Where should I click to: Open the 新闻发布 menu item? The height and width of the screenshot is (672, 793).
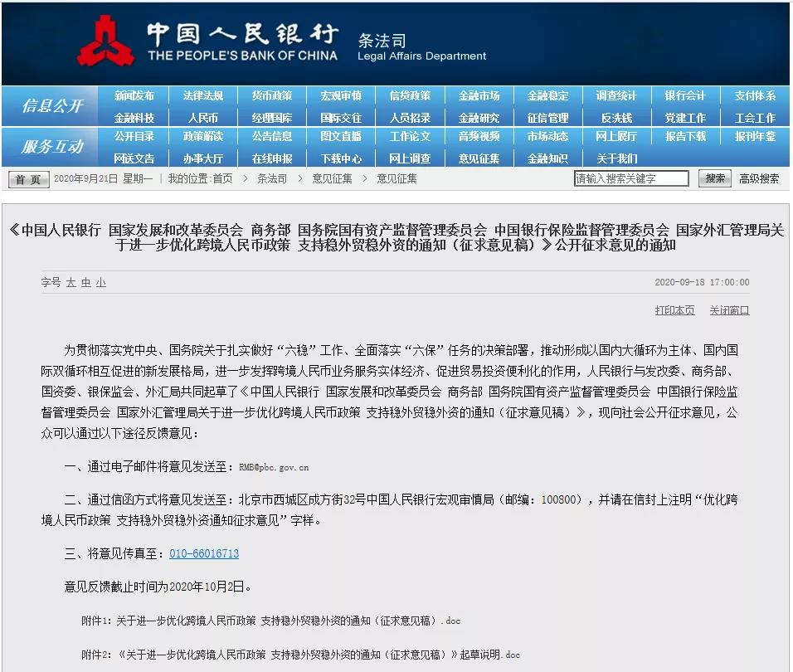click(134, 95)
